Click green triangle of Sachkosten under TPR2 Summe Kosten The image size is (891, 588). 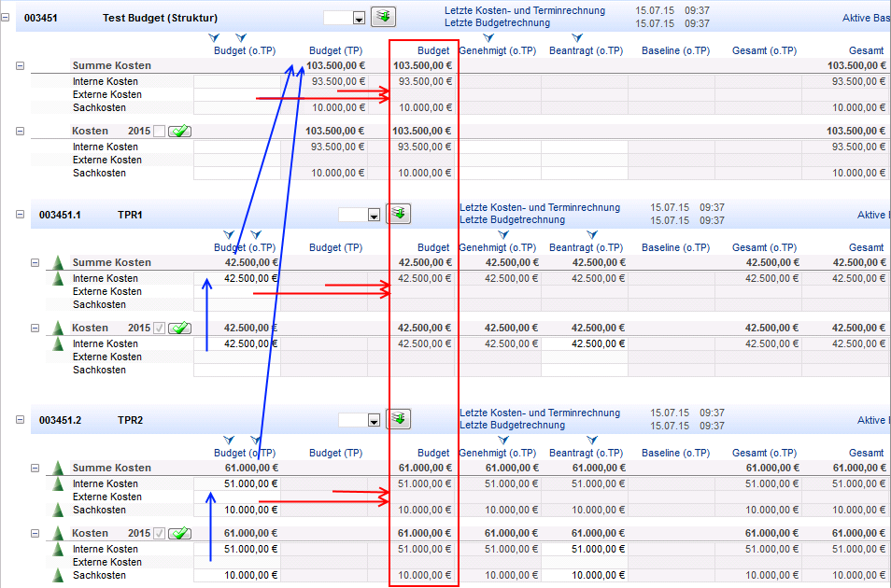[x=57, y=510]
